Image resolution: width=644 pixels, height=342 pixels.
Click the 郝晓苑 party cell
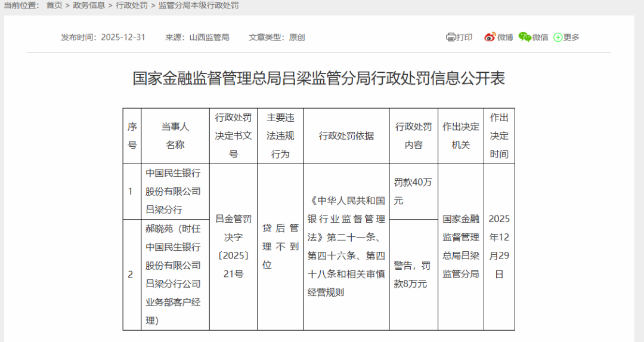coord(175,275)
